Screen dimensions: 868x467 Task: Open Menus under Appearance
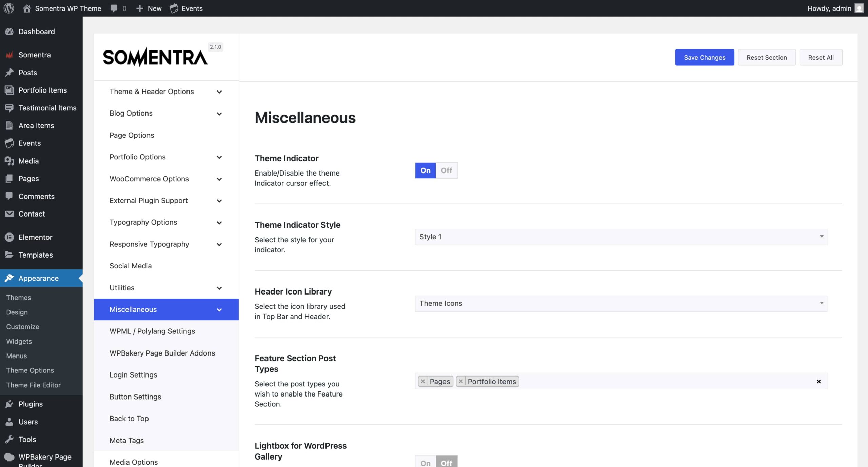tap(17, 356)
